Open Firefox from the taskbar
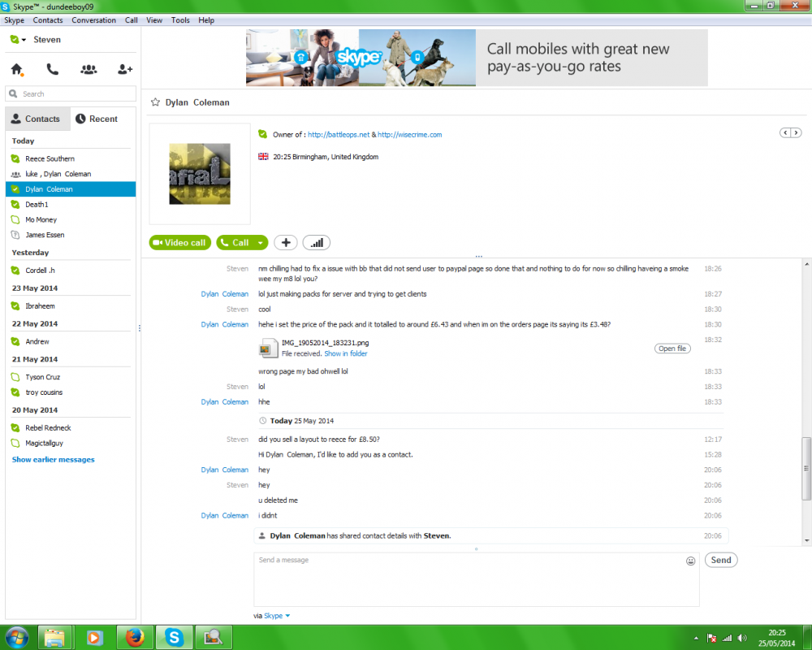Image resolution: width=812 pixels, height=650 pixels. [x=135, y=637]
